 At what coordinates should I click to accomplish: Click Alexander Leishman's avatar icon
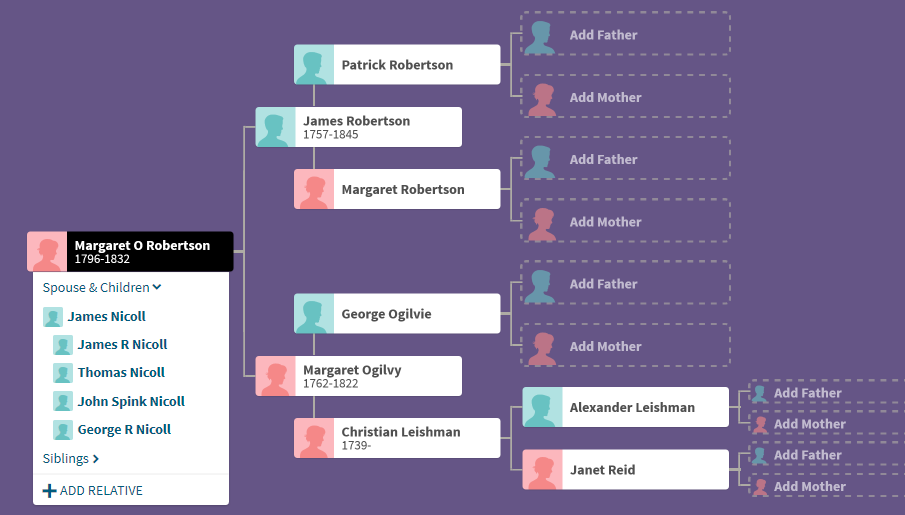543,408
